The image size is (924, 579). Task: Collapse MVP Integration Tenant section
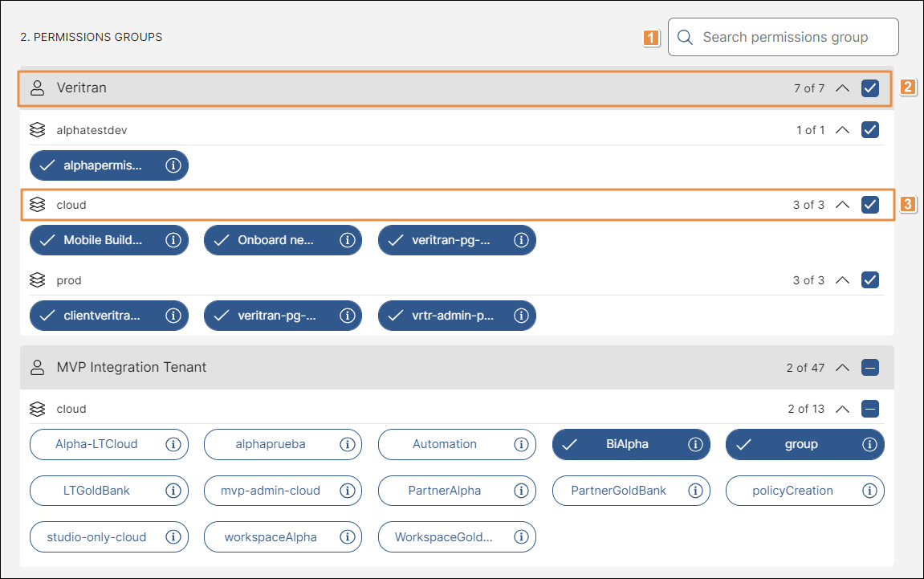click(x=842, y=368)
